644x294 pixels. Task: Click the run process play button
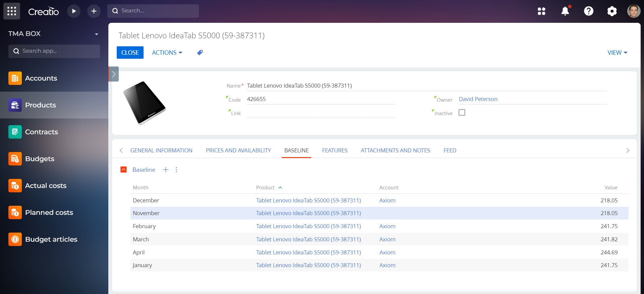[74, 11]
